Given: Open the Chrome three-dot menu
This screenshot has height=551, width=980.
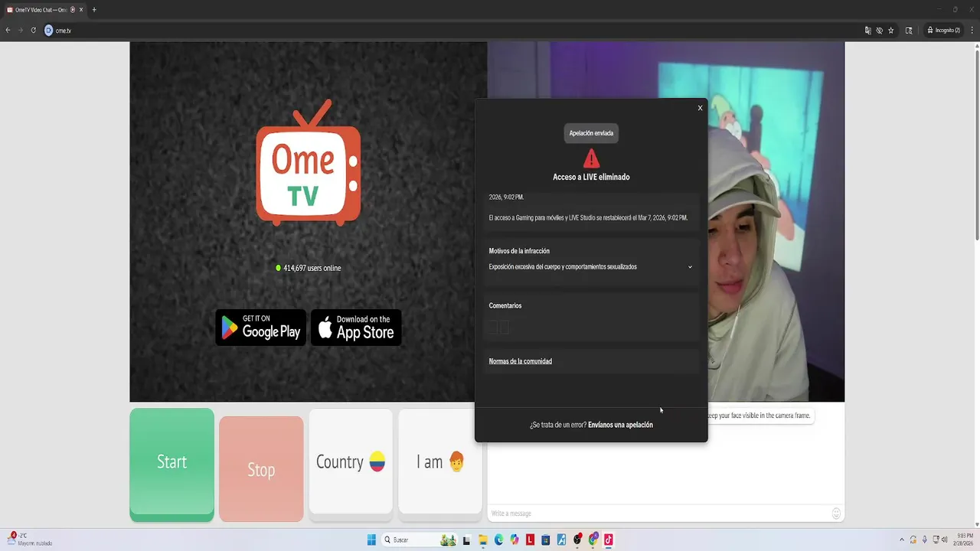Looking at the screenshot, I should 972,31.
